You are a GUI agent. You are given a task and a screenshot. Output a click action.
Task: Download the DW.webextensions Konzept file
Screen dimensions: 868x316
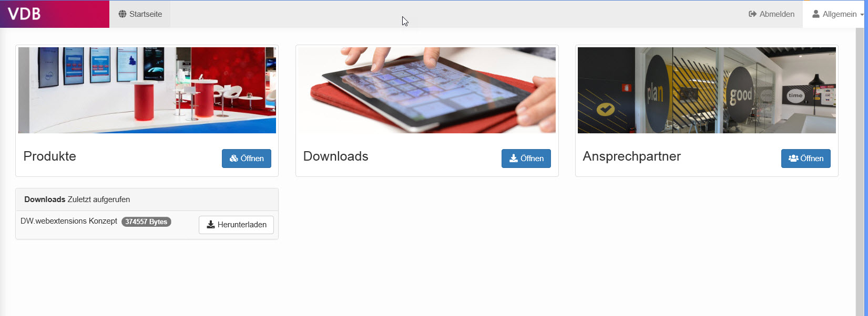point(236,225)
